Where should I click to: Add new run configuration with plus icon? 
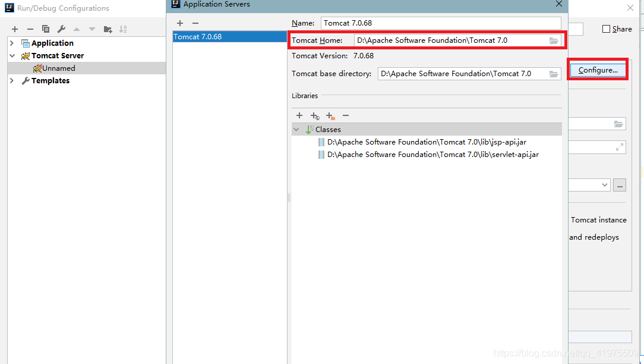(x=15, y=29)
